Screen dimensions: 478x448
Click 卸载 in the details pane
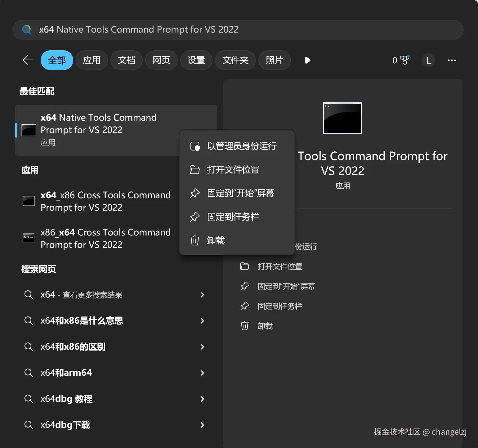tap(265, 326)
